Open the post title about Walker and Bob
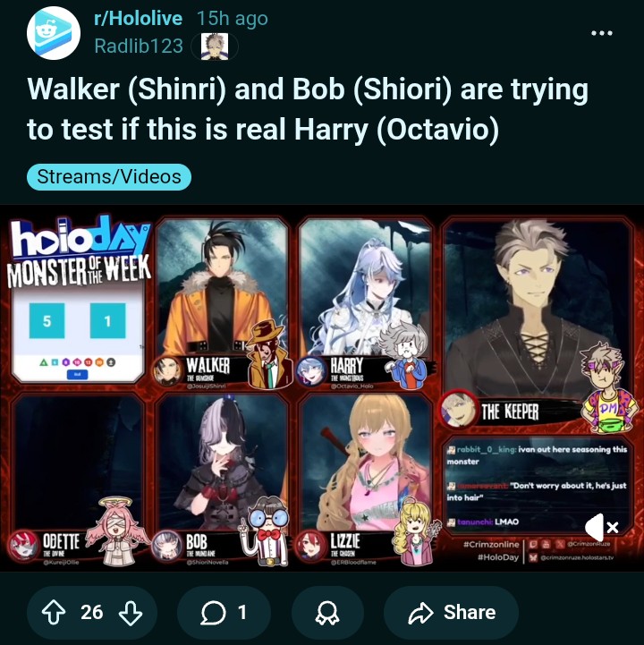644x645 pixels. (308, 108)
